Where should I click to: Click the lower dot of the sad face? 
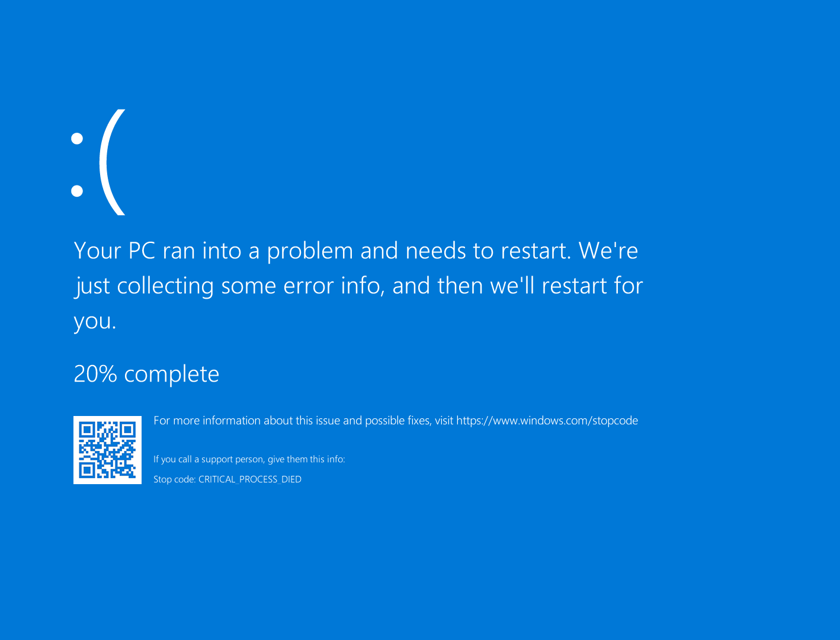tap(77, 191)
